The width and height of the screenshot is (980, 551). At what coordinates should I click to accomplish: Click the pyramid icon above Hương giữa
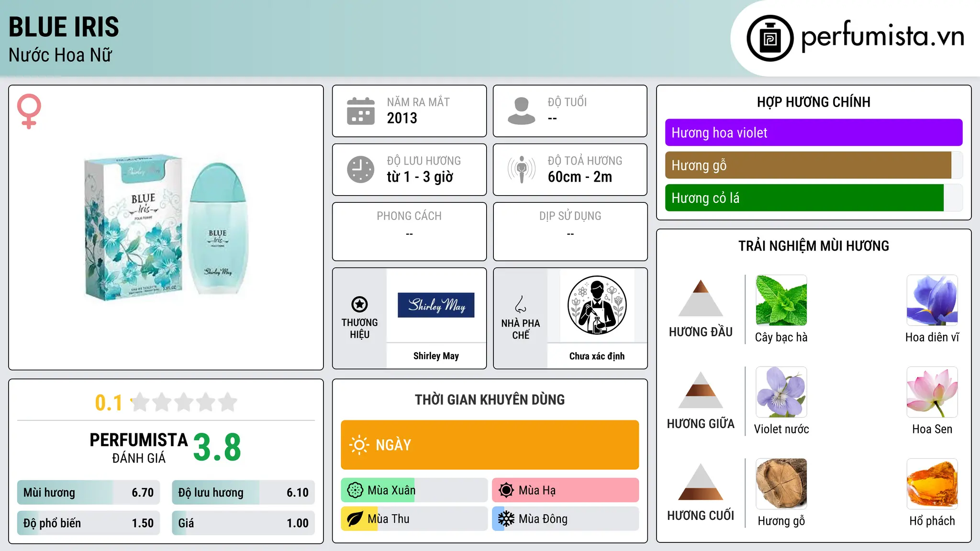701,390
